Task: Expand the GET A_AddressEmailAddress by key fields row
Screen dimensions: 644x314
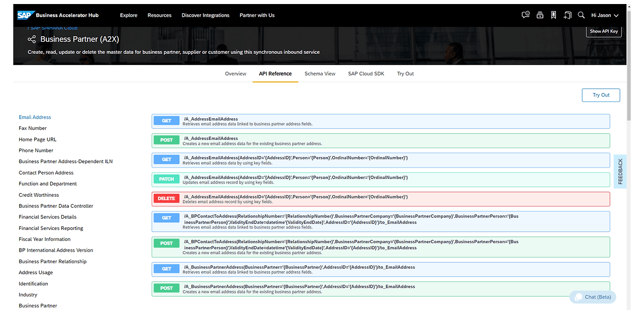Action: [x=381, y=160]
